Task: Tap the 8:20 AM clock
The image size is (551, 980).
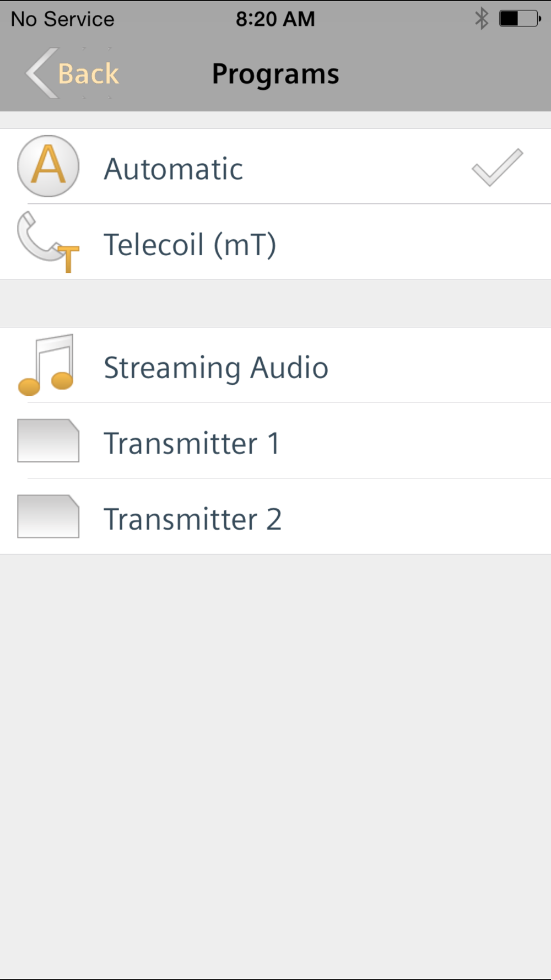Action: click(x=275, y=19)
